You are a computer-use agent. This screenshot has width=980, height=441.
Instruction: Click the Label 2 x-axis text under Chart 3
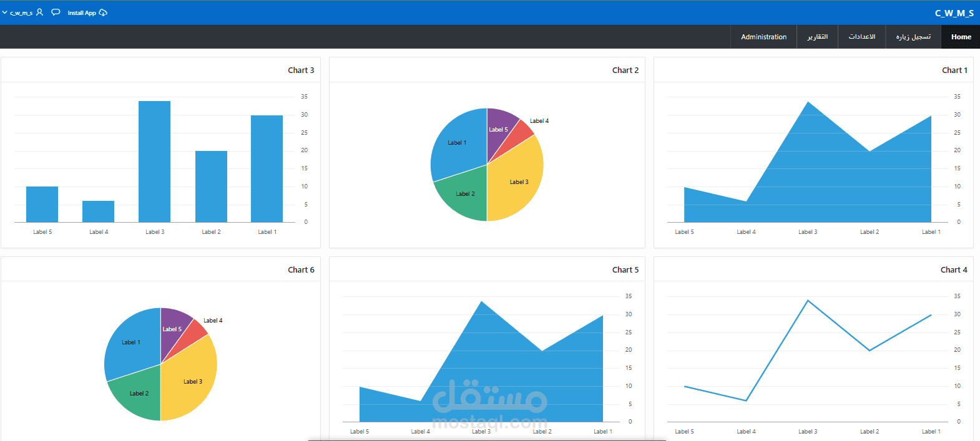click(x=211, y=232)
